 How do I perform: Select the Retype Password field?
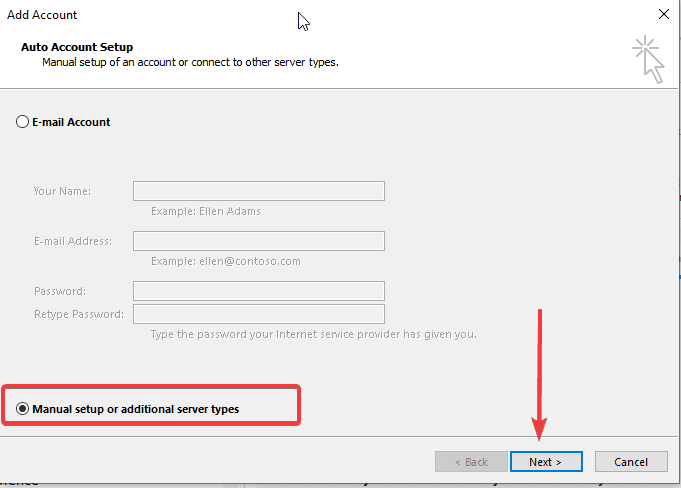258,314
